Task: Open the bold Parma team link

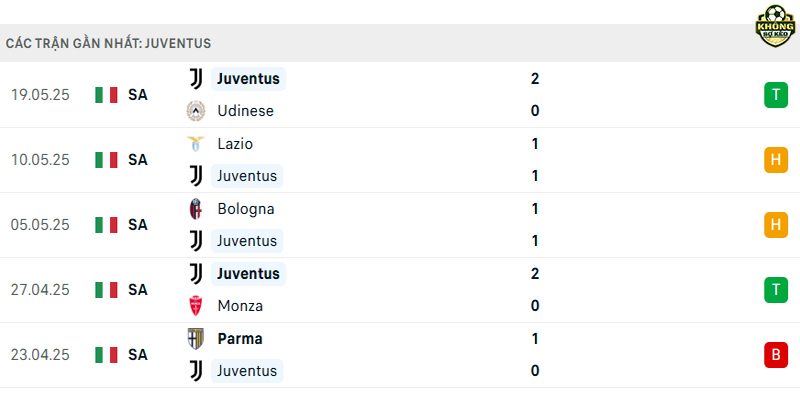Action: [240, 339]
